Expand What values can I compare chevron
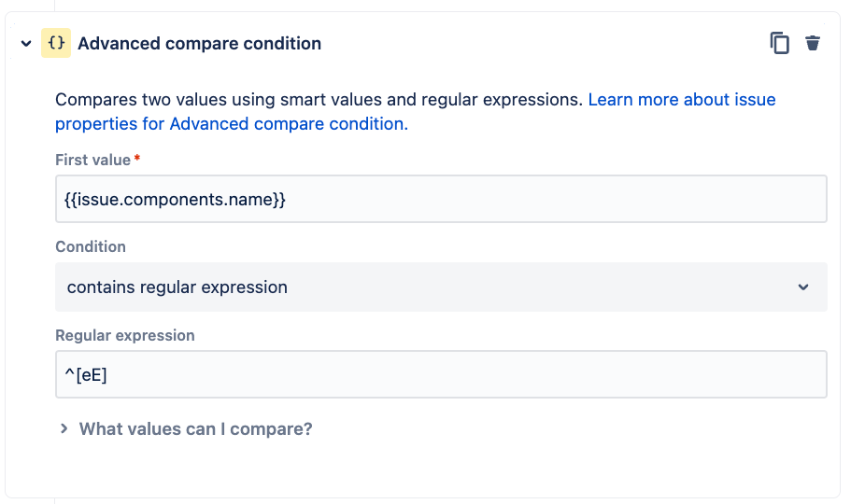The height and width of the screenshot is (504, 865). click(x=64, y=429)
